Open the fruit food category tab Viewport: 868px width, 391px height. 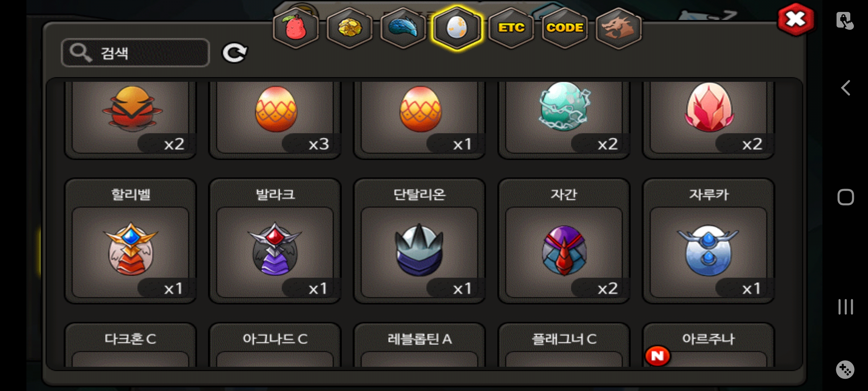point(296,28)
